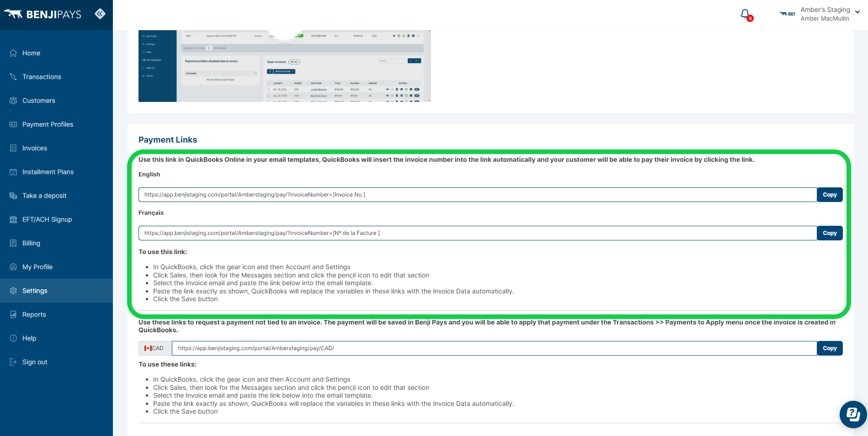Open notifications bell icon
868x436 pixels.
[x=746, y=15]
